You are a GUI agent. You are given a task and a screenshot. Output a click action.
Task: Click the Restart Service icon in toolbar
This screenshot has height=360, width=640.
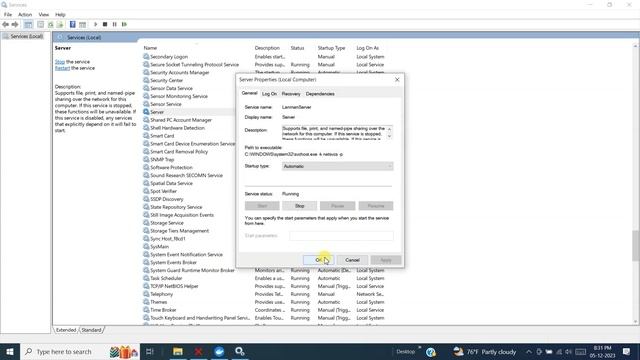124,24
